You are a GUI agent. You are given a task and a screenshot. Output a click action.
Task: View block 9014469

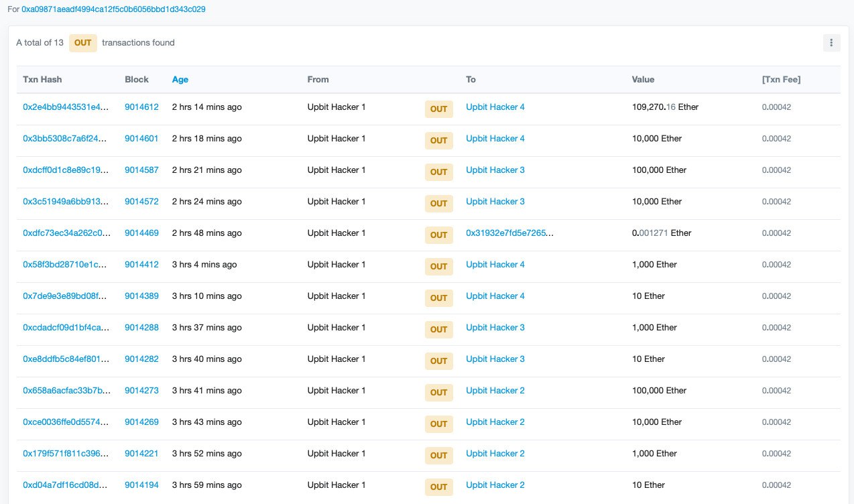pyautogui.click(x=141, y=233)
